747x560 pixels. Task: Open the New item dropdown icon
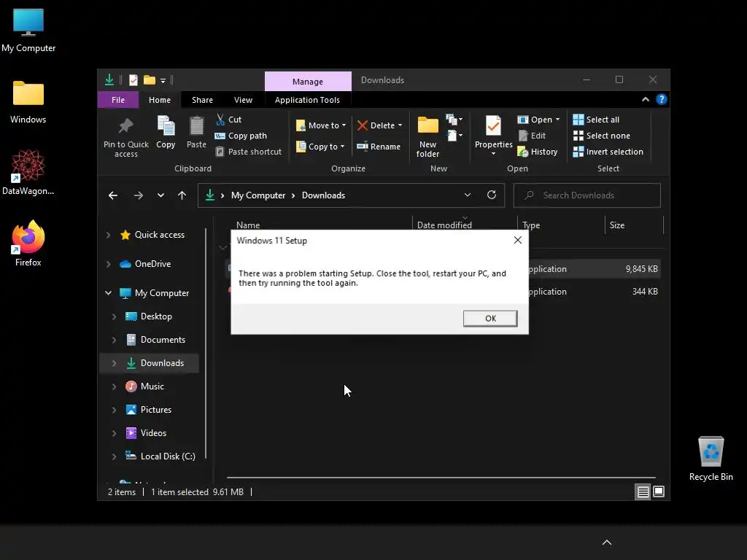pos(454,119)
